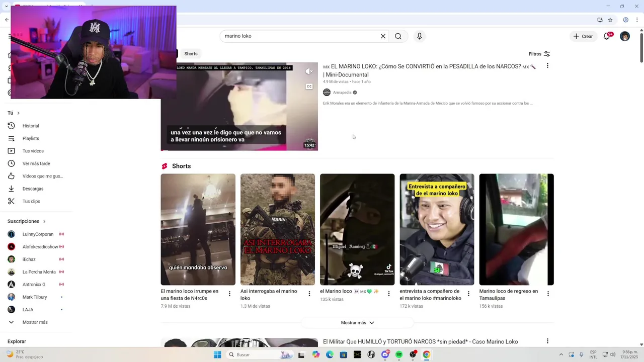Open options for 'entrevista a compañero' short

(468, 294)
